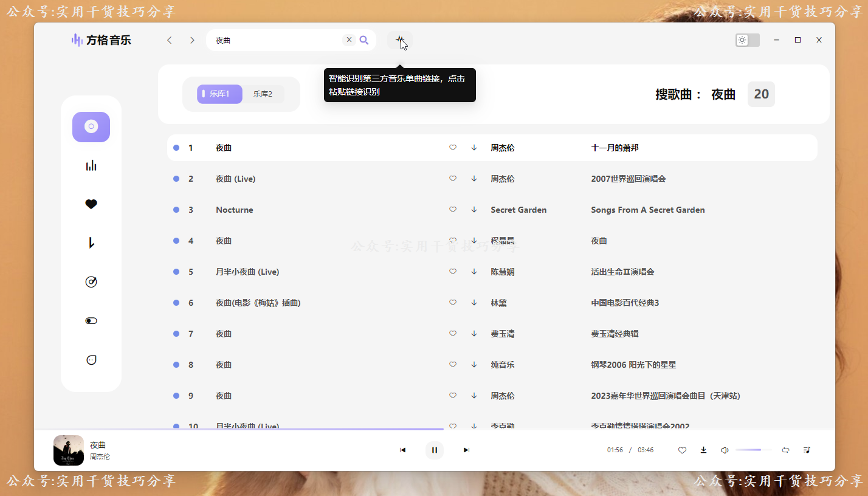Toggle the theme sun switch in title bar
Viewport: 868px width, 496px height.
point(742,40)
